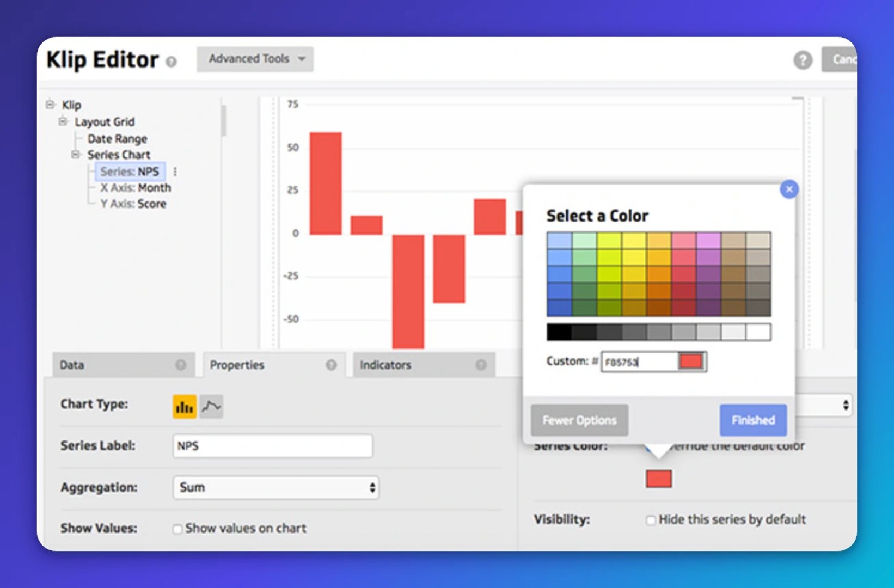Image resolution: width=894 pixels, height=588 pixels.
Task: Click the help icon beside Klip Editor title
Action: click(x=171, y=62)
